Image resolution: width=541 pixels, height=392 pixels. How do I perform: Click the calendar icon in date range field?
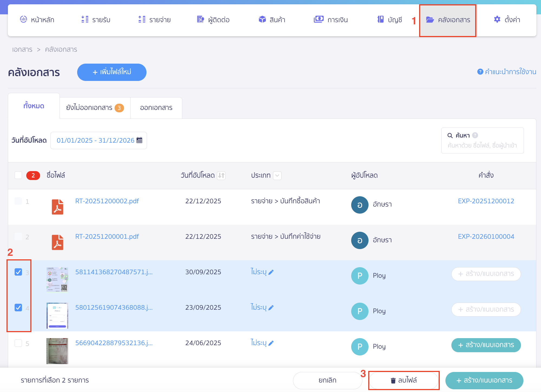[139, 140]
